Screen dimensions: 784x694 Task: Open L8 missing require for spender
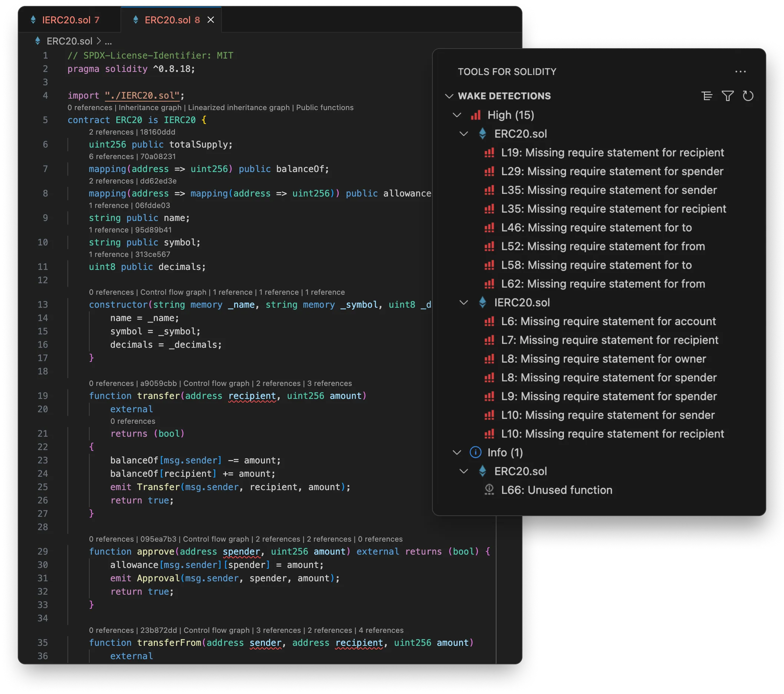tap(608, 378)
